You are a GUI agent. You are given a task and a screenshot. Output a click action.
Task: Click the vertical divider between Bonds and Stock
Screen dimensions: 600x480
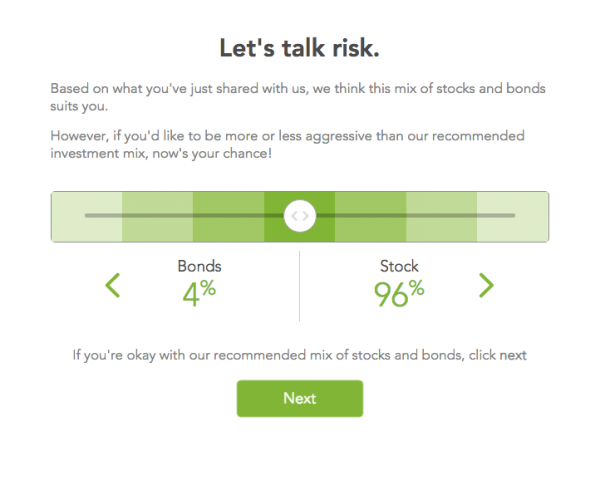click(x=299, y=286)
